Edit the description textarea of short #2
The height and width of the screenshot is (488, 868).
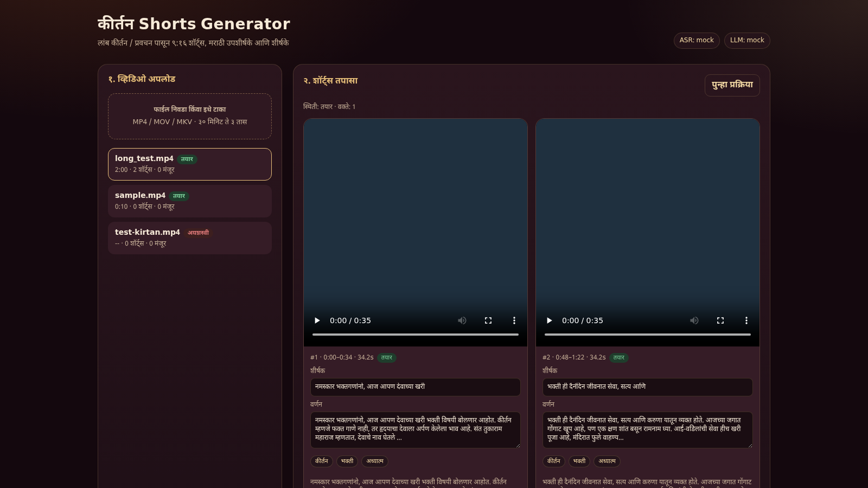[x=648, y=430]
